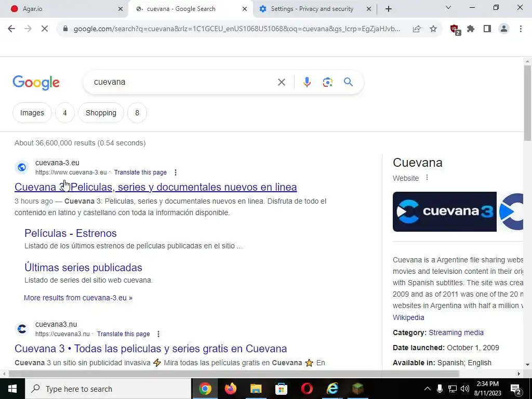Select the cuevana Google Search tab
The width and height of the screenshot is (532, 399).
tap(191, 9)
